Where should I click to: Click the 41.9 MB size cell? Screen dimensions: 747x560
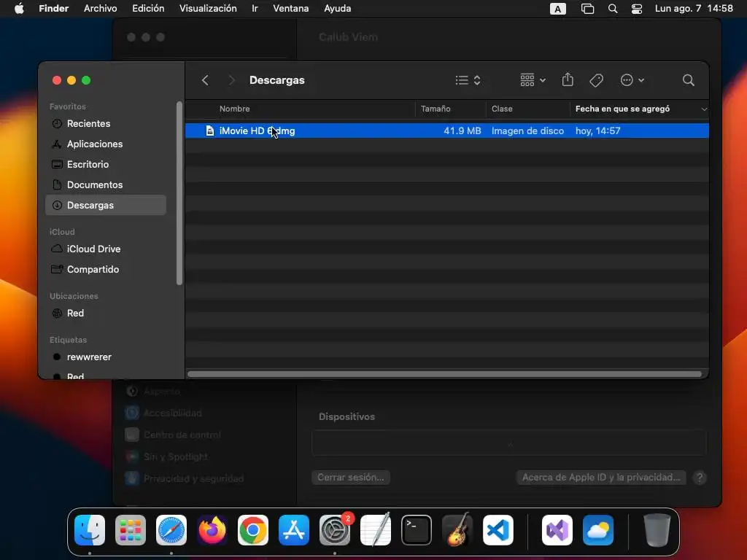[x=462, y=131]
